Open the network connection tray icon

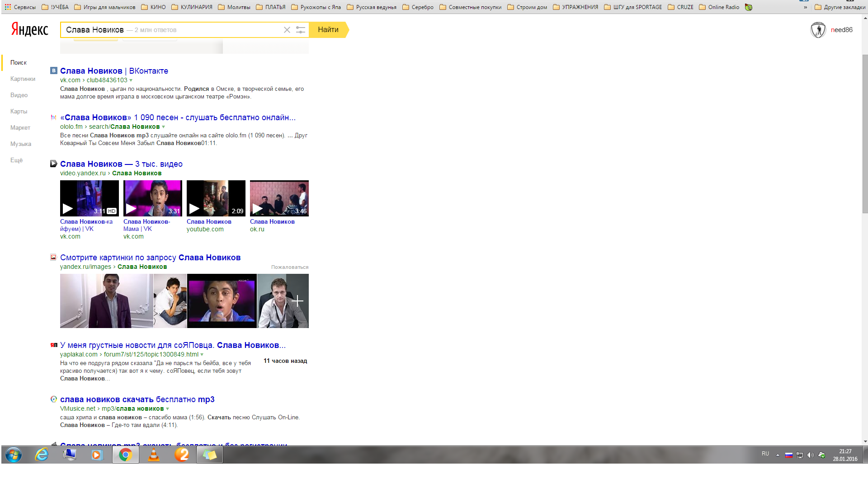[800, 455]
